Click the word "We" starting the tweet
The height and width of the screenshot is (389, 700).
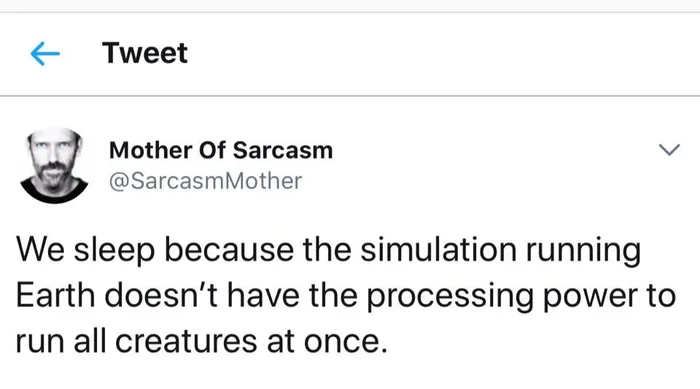pyautogui.click(x=40, y=249)
